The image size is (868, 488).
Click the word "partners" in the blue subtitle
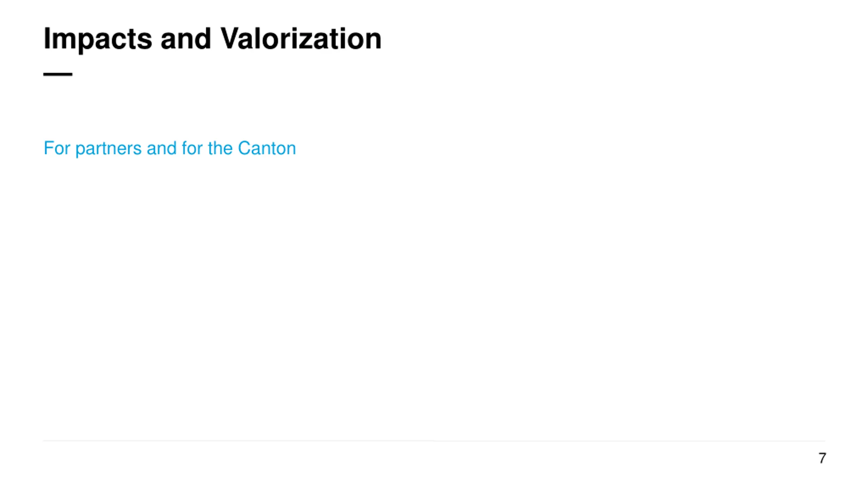(x=108, y=149)
